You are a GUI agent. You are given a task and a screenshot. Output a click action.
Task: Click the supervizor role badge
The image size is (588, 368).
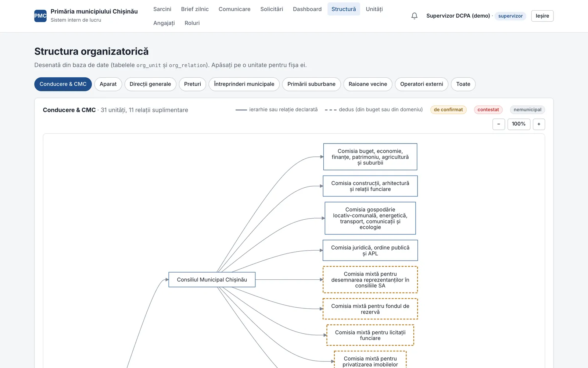[x=510, y=16]
